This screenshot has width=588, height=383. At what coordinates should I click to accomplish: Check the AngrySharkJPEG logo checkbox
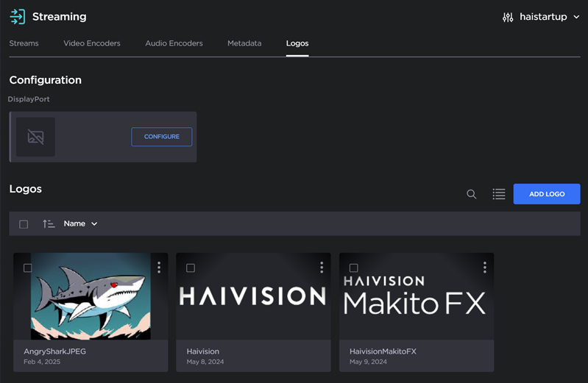point(28,268)
